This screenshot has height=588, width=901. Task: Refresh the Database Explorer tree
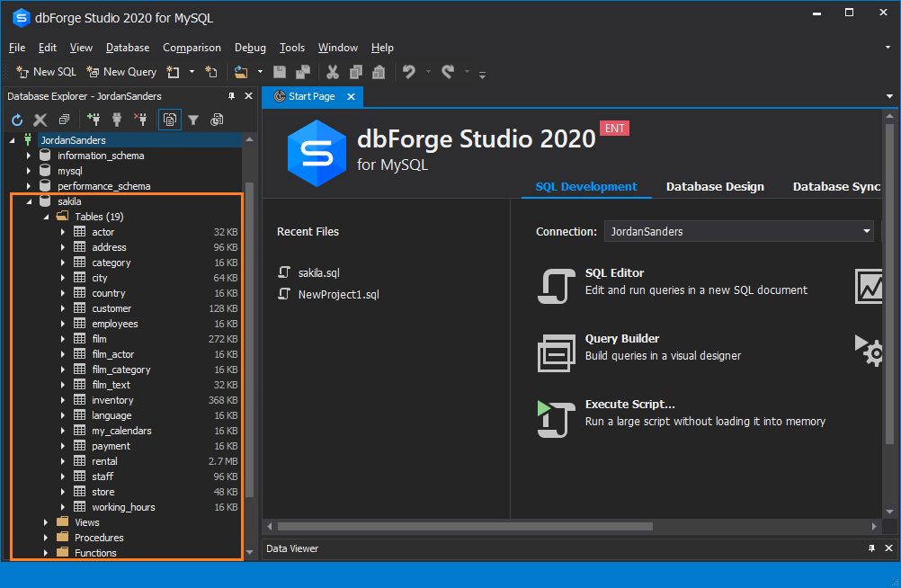click(x=17, y=120)
